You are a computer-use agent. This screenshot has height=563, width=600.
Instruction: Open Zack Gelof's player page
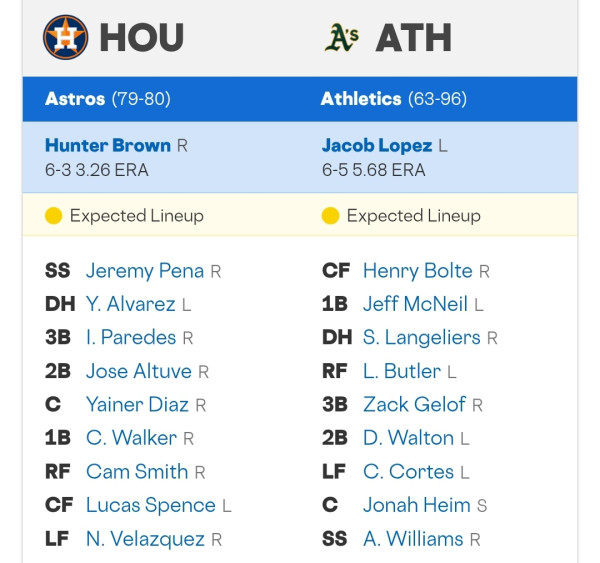(x=414, y=405)
